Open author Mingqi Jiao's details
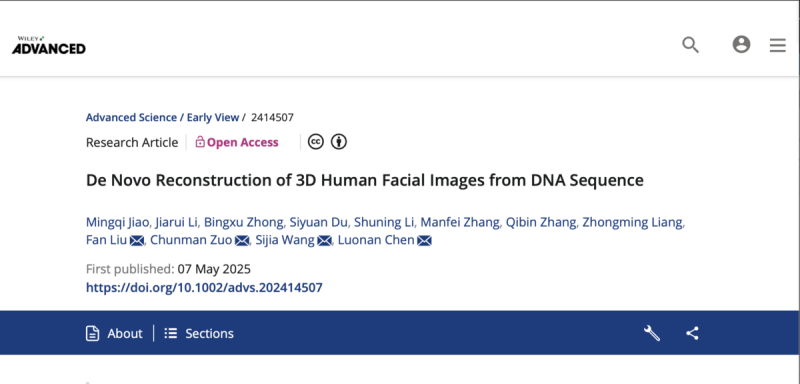 pyautogui.click(x=117, y=222)
